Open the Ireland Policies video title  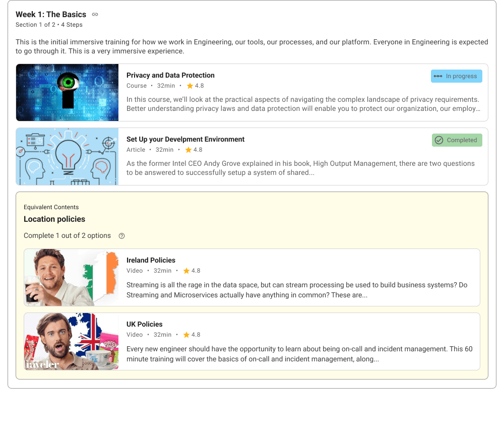[151, 260]
